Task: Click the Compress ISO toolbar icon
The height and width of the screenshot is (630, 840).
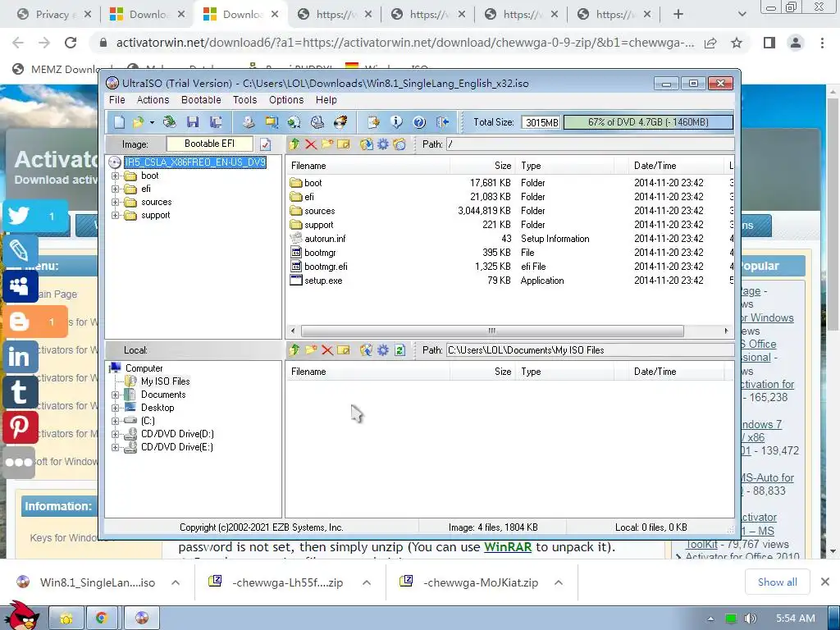Action: tap(272, 122)
